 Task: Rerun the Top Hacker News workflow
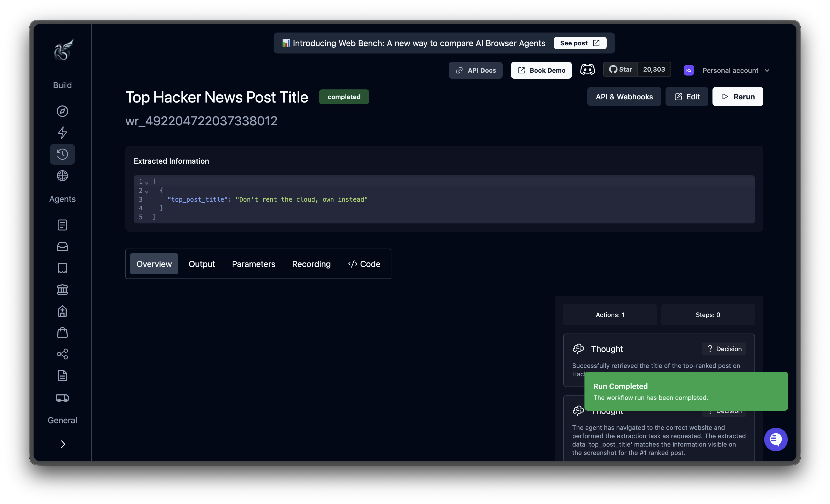click(737, 96)
